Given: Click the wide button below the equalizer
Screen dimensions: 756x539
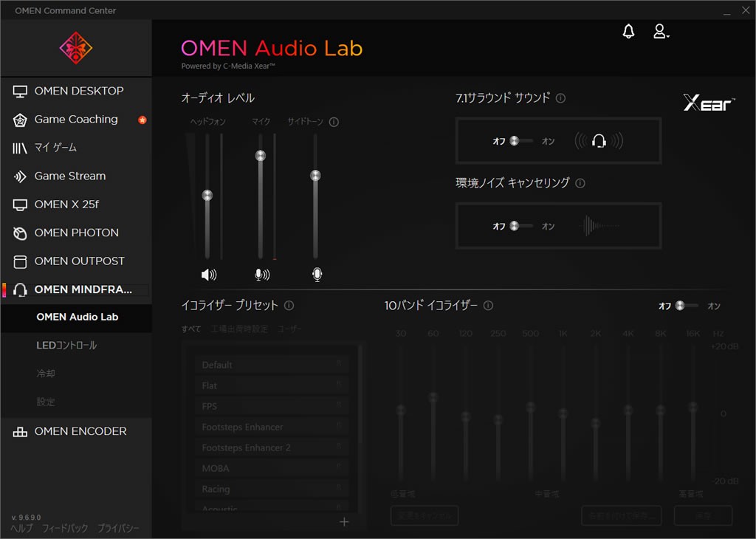Looking at the screenshot, I should point(622,515).
